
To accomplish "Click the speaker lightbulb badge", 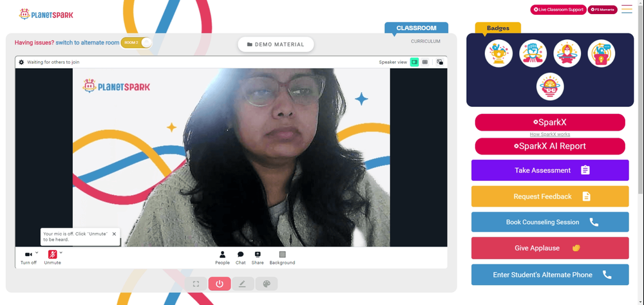I will (x=601, y=53).
